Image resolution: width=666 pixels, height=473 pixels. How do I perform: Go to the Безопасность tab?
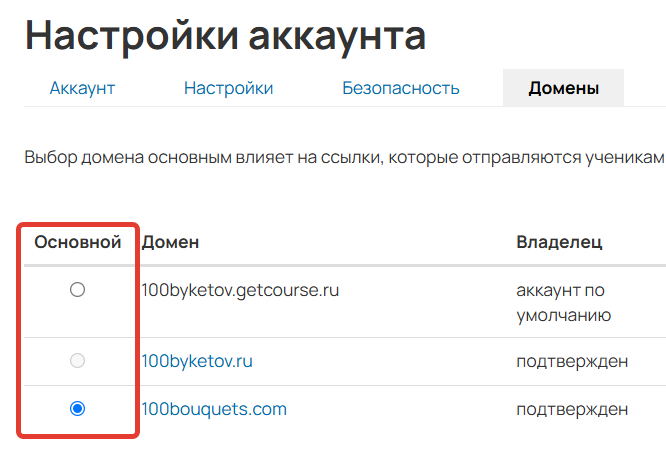(401, 88)
